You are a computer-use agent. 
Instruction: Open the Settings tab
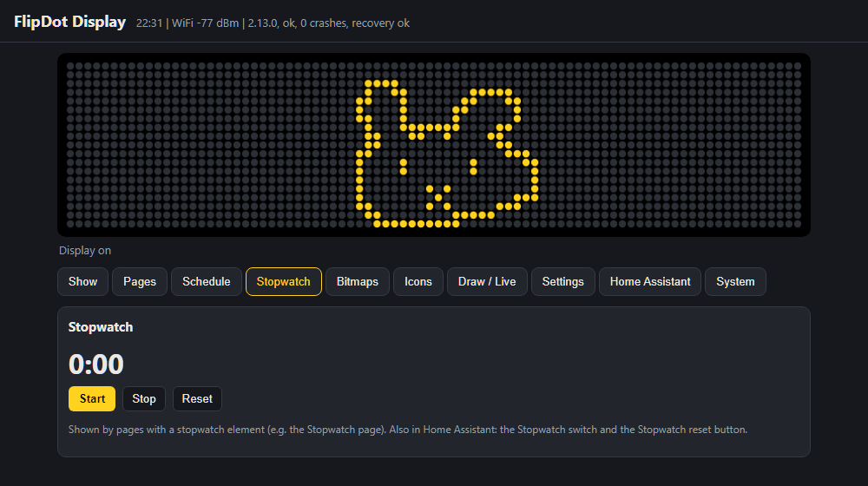(x=563, y=281)
